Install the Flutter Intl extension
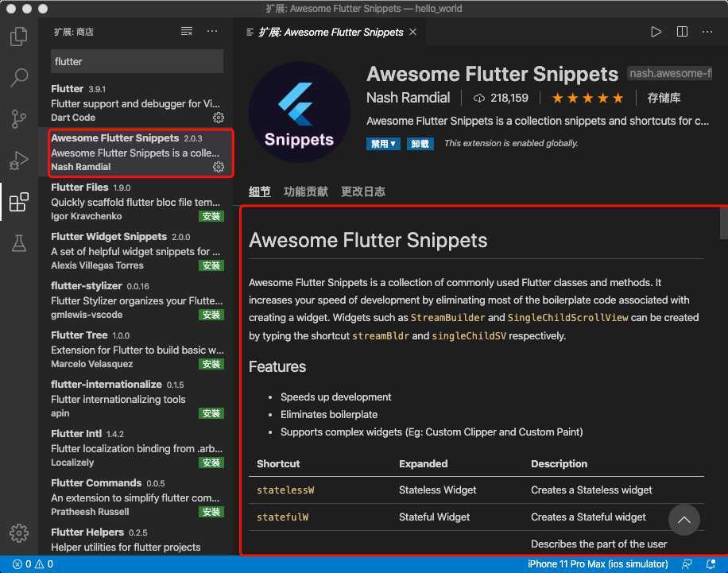Screen dimensions: 728x573 pyautogui.click(x=211, y=463)
